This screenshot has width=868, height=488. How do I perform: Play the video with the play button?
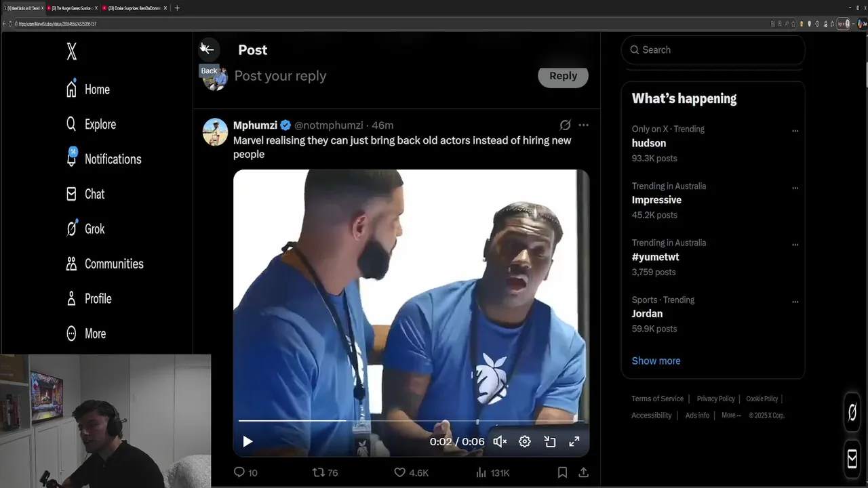click(x=248, y=442)
